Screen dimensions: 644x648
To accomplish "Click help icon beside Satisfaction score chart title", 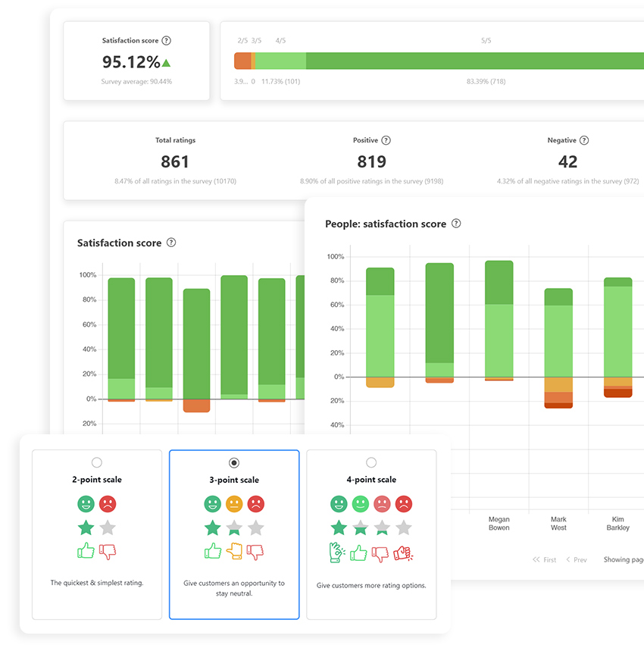I will (171, 243).
